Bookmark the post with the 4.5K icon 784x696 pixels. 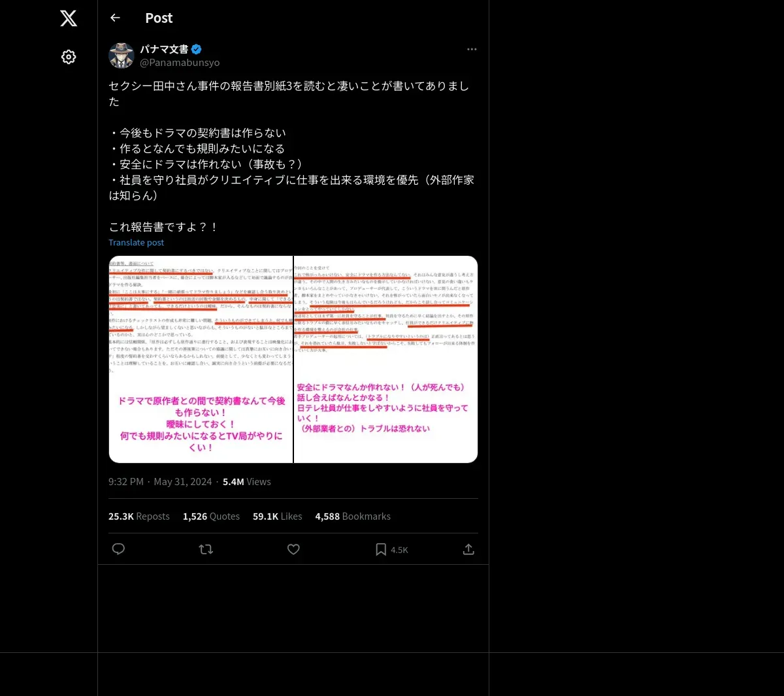tap(391, 549)
